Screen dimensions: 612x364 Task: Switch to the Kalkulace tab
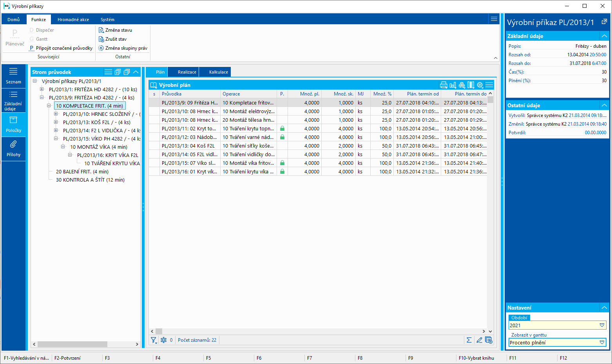click(215, 72)
